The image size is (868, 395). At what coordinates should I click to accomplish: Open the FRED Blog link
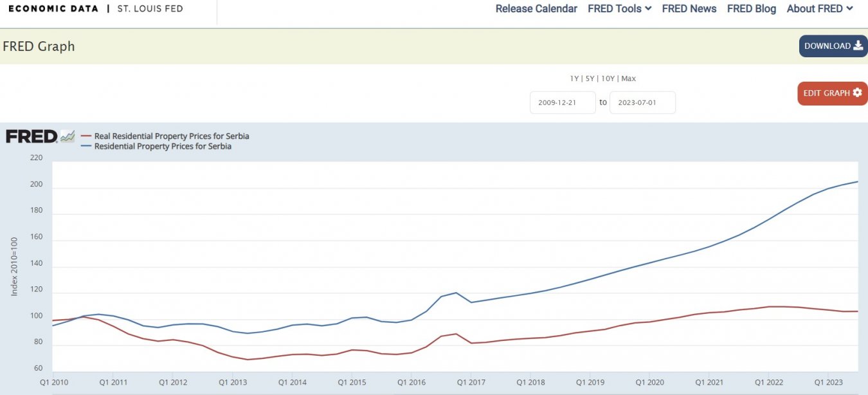[751, 8]
